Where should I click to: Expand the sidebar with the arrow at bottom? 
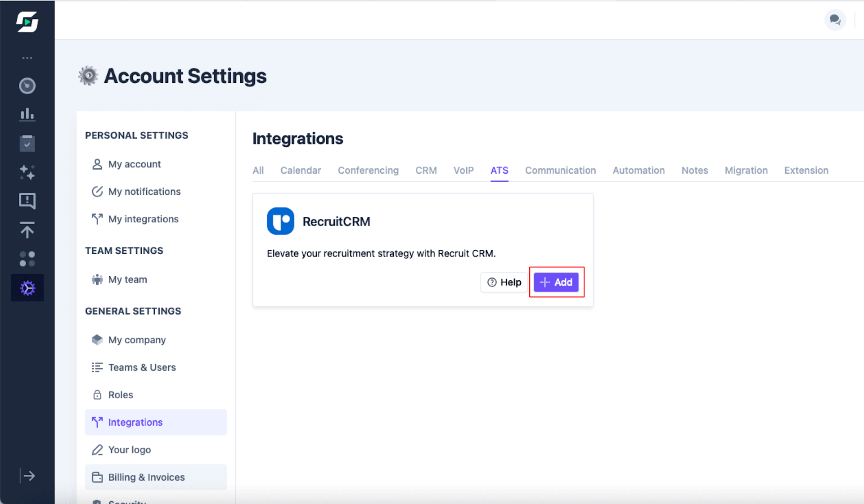pyautogui.click(x=27, y=476)
